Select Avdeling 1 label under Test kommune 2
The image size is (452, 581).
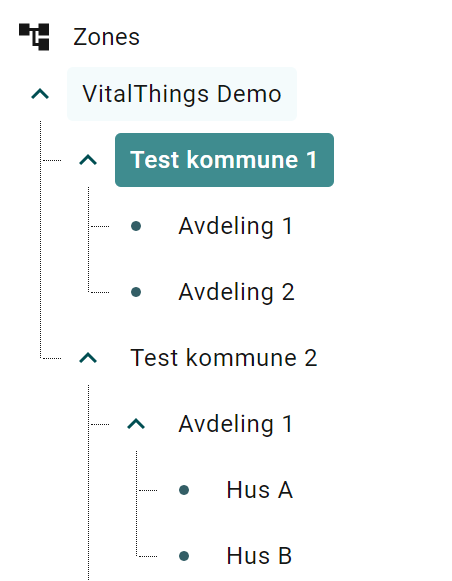point(236,424)
